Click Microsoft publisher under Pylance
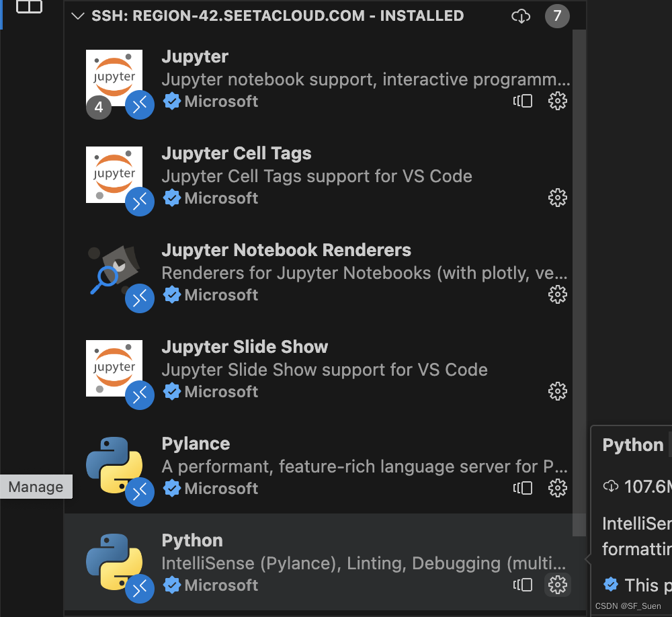 (x=221, y=489)
